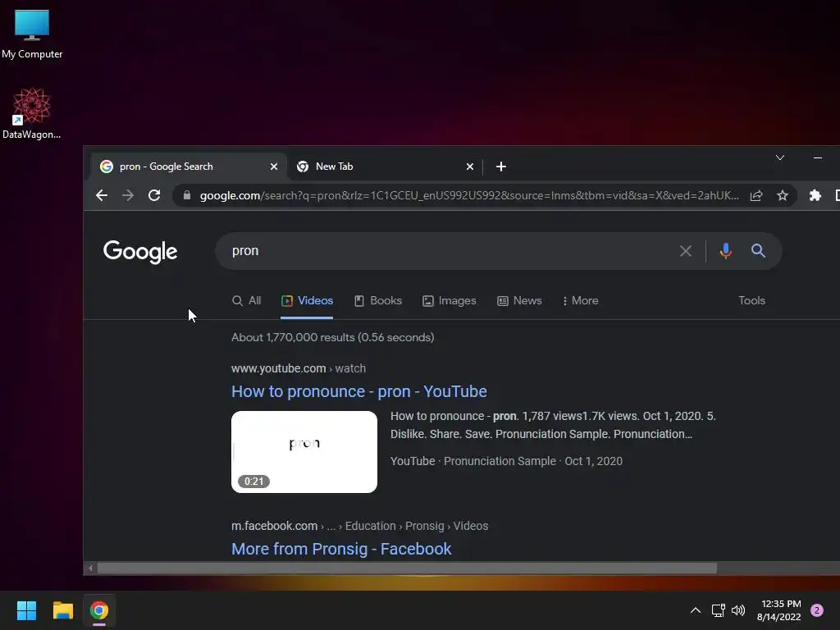Open the Windows Start menu
The width and height of the screenshot is (840, 630).
coord(26,610)
